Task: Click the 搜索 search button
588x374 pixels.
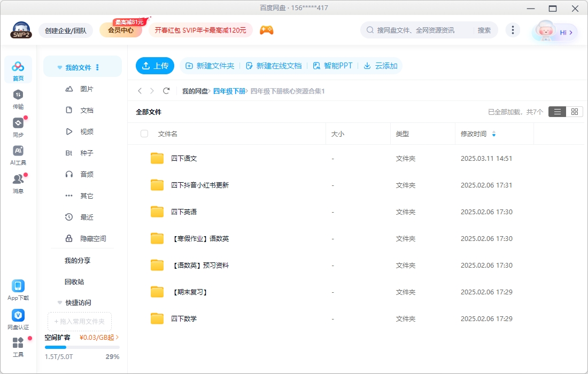Action: point(484,30)
